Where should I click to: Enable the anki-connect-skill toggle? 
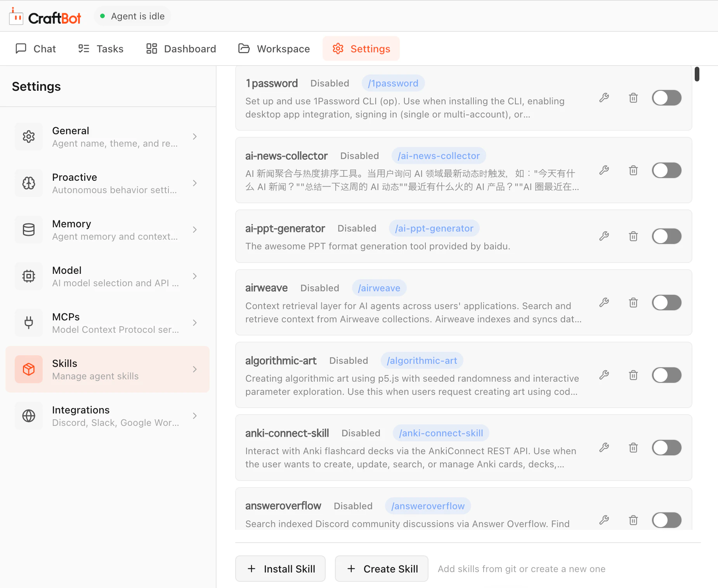pos(667,448)
